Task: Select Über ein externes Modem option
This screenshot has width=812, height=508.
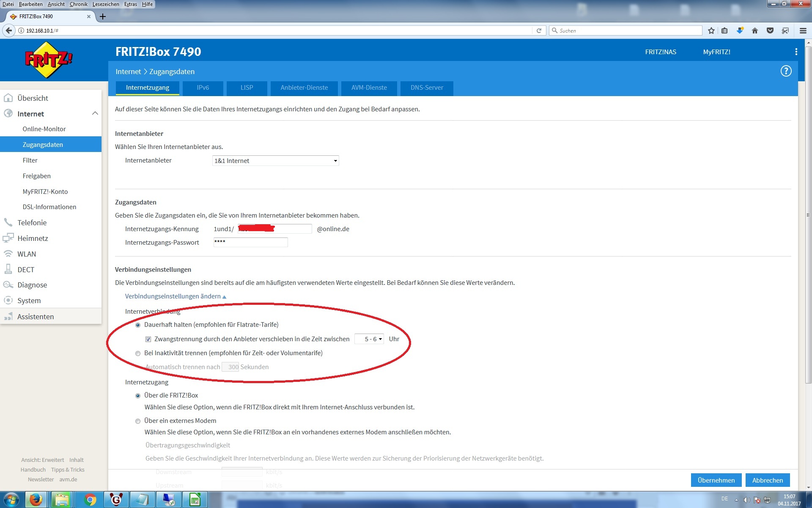Action: pos(138,421)
